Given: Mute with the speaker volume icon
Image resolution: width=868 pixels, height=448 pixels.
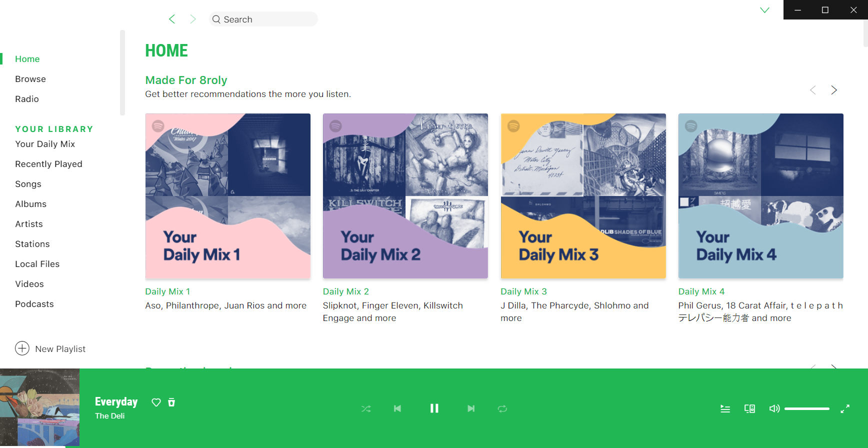Looking at the screenshot, I should pos(774,408).
